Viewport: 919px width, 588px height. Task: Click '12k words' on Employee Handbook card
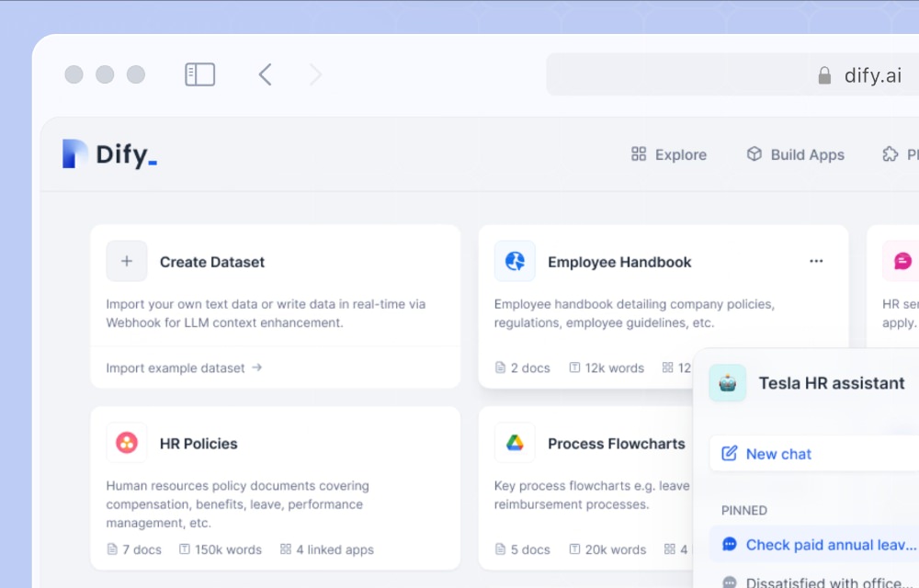click(614, 367)
